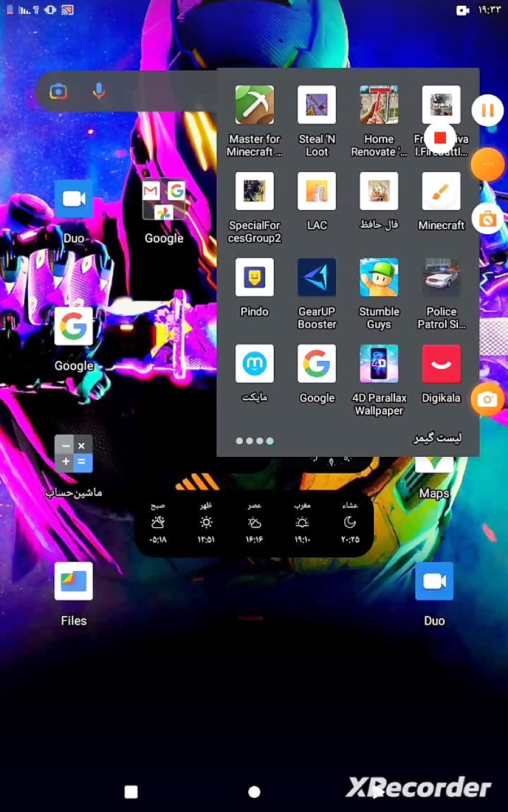Open Duo on left home screen column

[x=74, y=199]
